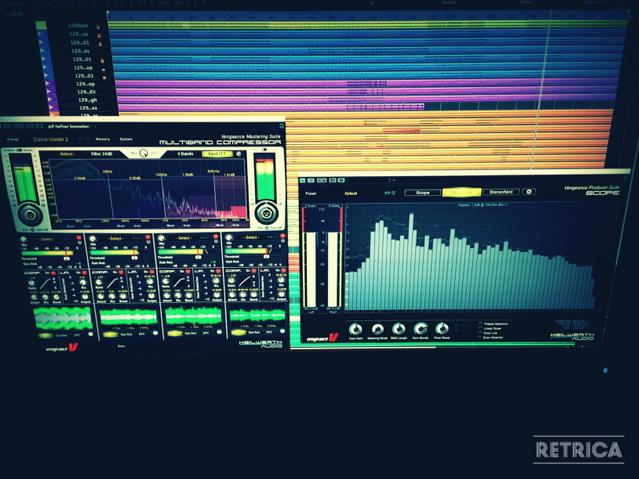Open the Default preset selector in Scope
639x479 pixels.
[x=351, y=193]
